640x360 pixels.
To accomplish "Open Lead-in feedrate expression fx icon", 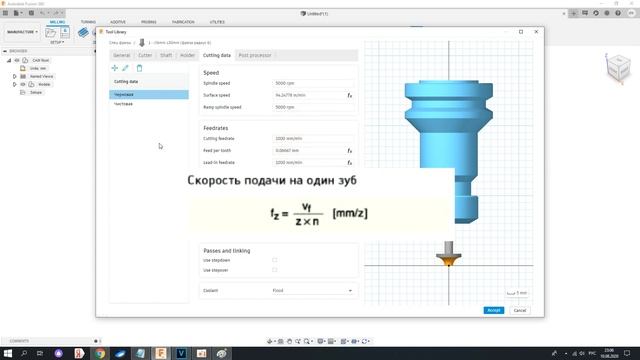I will [x=350, y=162].
